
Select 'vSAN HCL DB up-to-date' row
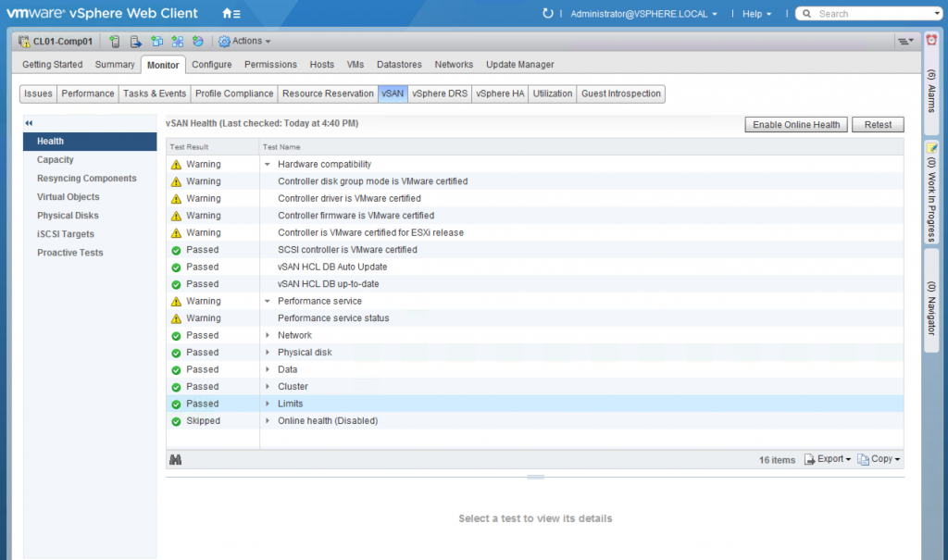534,283
